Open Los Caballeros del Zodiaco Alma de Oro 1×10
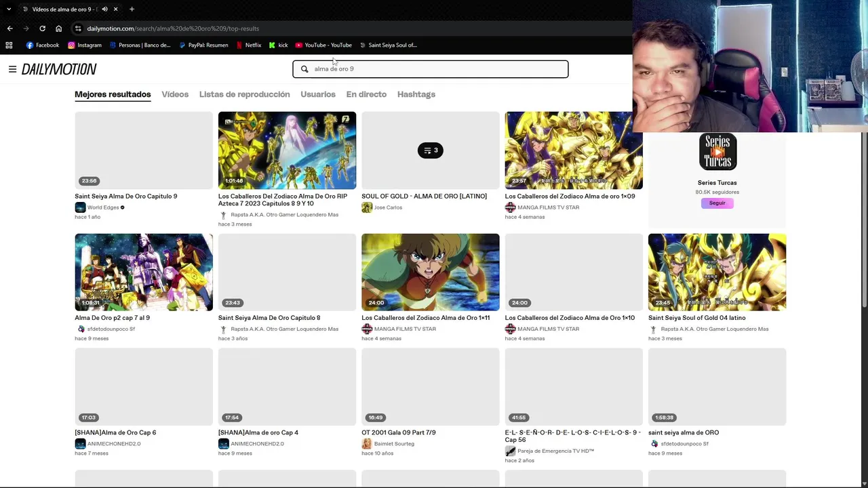Viewport: 868px width, 488px height. click(570, 318)
